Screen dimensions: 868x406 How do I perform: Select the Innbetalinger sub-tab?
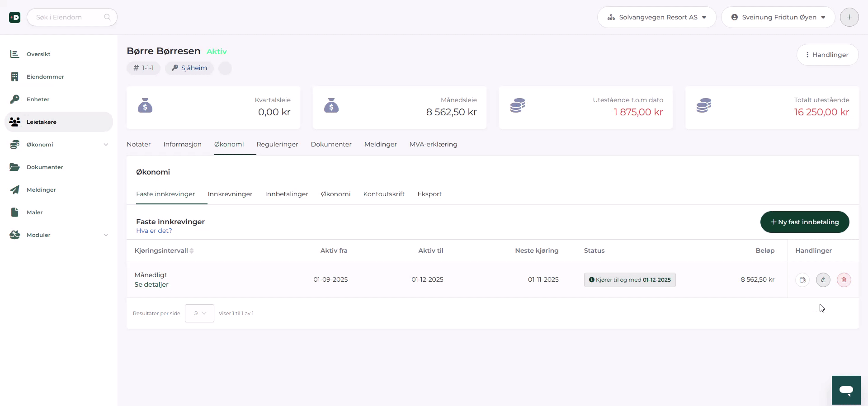287,194
